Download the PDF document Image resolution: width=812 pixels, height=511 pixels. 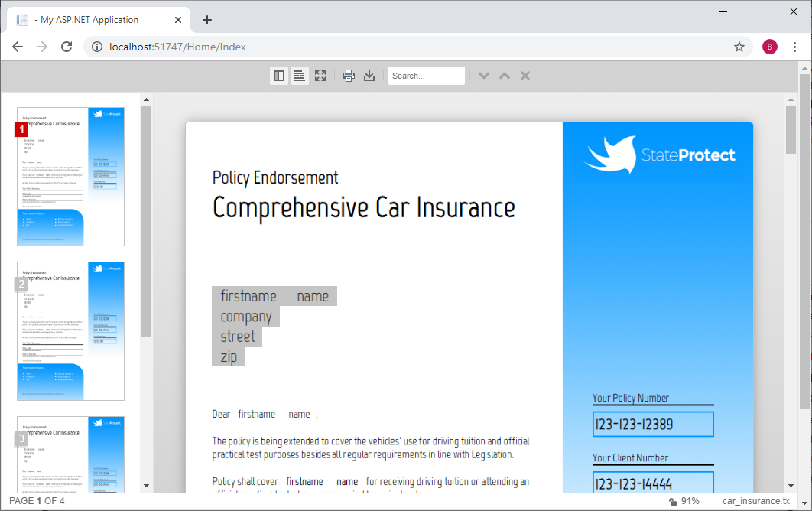(x=369, y=76)
